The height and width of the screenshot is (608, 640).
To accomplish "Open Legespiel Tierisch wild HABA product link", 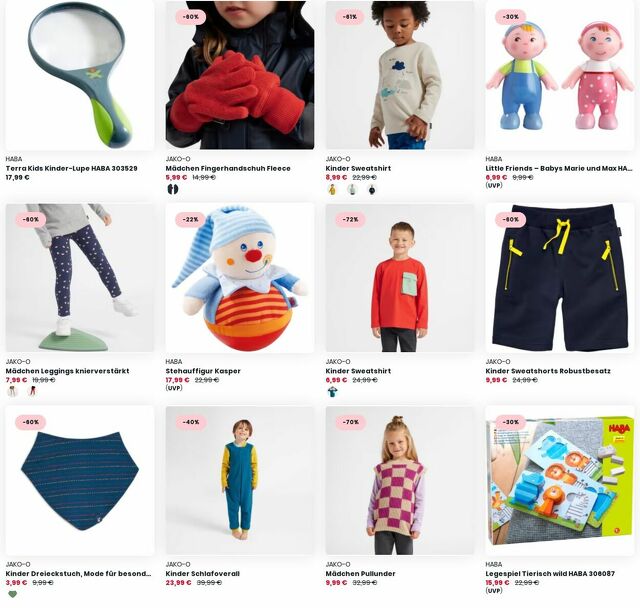I will pos(550,573).
